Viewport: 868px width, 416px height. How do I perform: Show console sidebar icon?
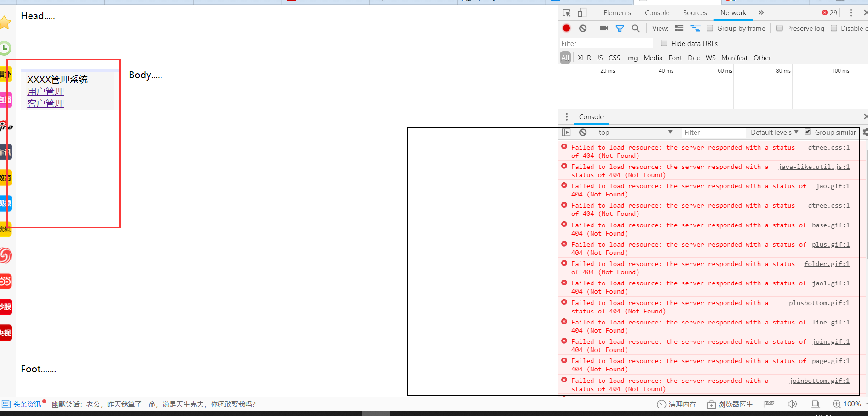click(566, 133)
